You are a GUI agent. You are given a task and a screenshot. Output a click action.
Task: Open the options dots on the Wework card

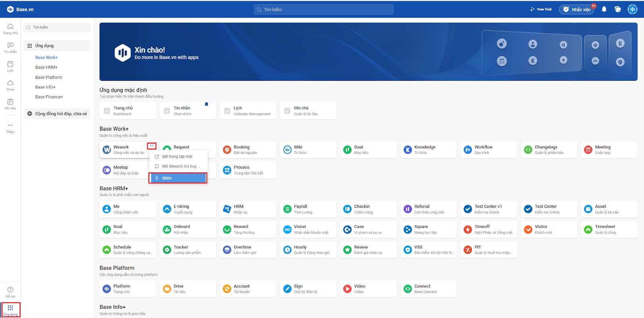click(x=152, y=146)
